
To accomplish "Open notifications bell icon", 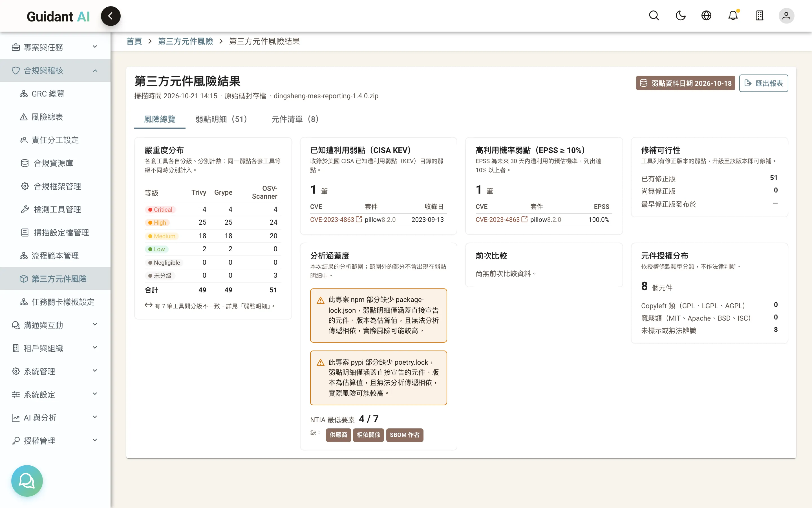I will (x=733, y=16).
